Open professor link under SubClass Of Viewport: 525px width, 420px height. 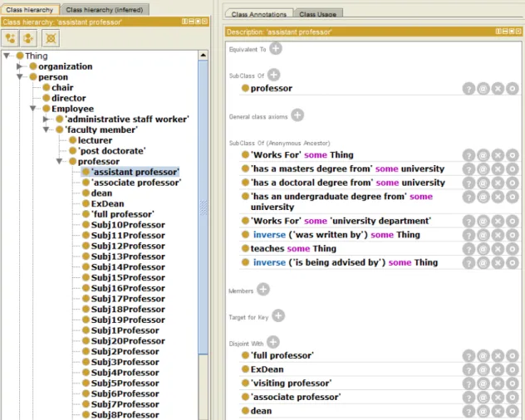click(271, 88)
